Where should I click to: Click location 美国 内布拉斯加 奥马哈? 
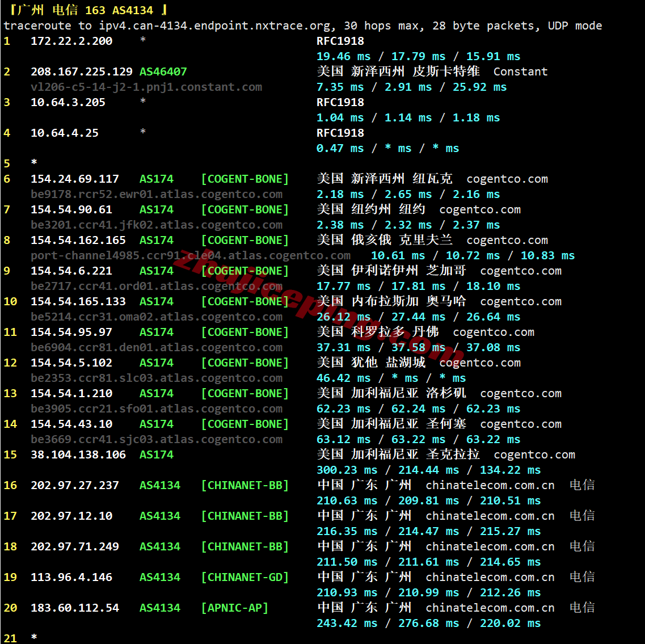click(391, 301)
